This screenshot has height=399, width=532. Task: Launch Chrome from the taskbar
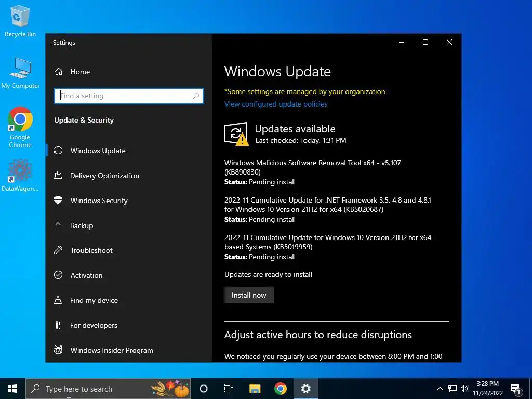coord(280,389)
